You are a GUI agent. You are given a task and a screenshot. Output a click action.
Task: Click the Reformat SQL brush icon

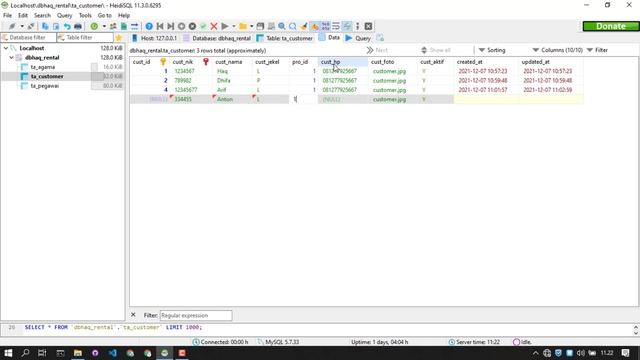(x=304, y=26)
